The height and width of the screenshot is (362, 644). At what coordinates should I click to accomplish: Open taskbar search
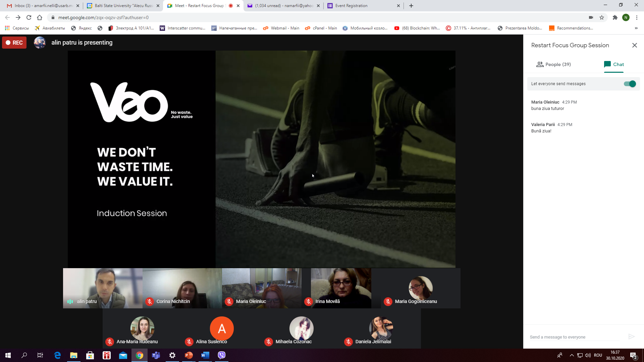pos(24,355)
